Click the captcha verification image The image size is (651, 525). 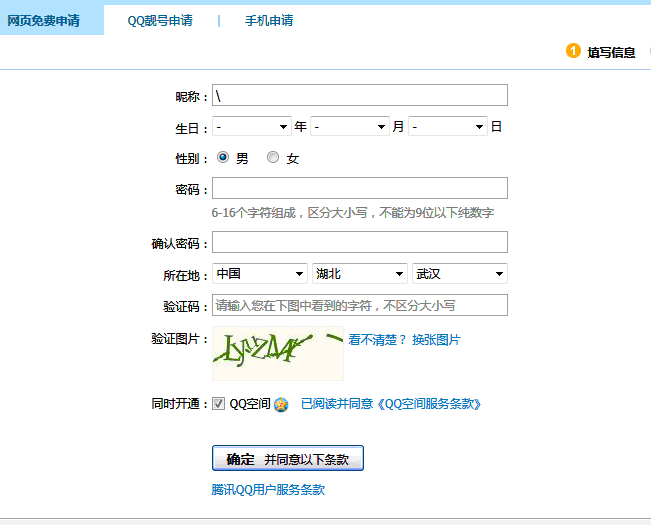pos(278,354)
